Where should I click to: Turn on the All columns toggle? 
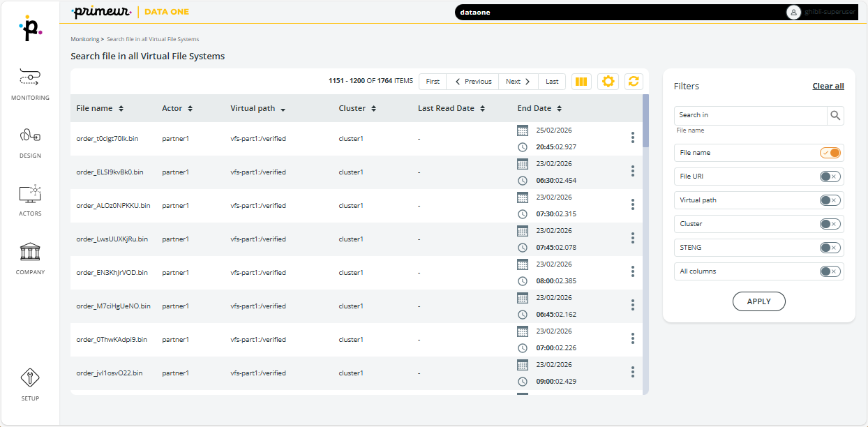click(830, 271)
